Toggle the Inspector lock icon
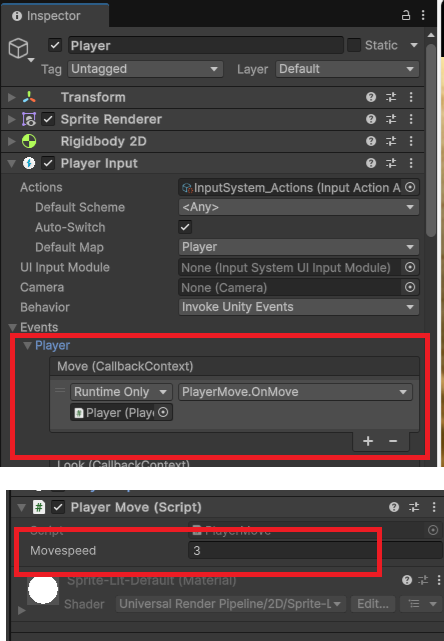This screenshot has width=444, height=641. pyautogui.click(x=406, y=16)
